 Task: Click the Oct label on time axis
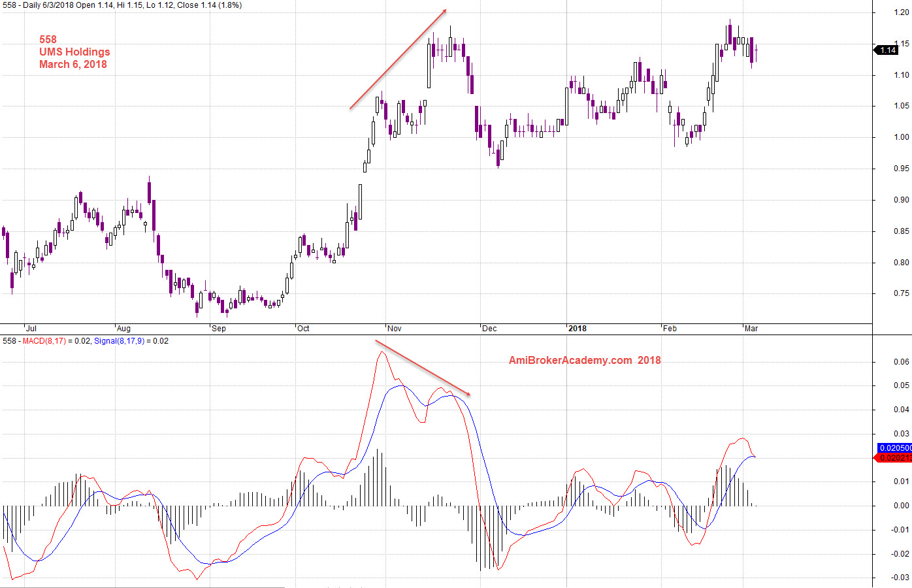(303, 329)
